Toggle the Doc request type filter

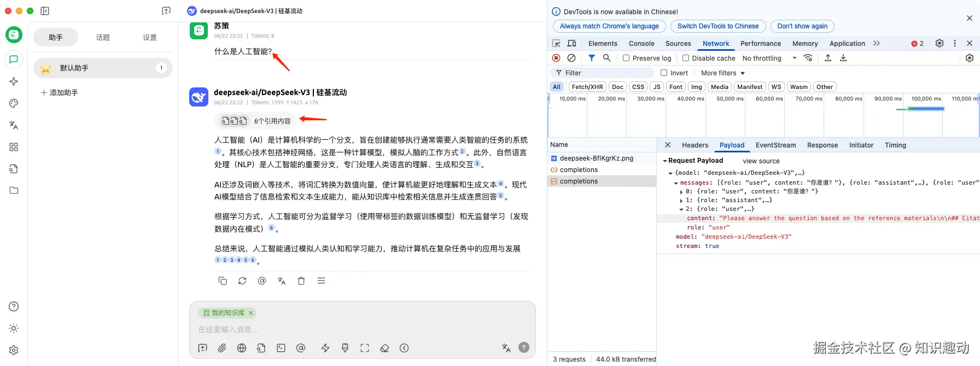617,87
